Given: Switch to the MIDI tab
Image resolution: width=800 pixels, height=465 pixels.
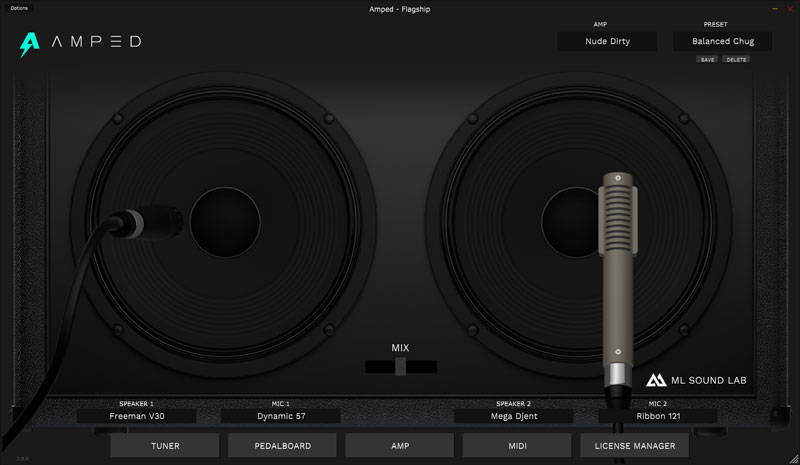Looking at the screenshot, I should tap(517, 446).
